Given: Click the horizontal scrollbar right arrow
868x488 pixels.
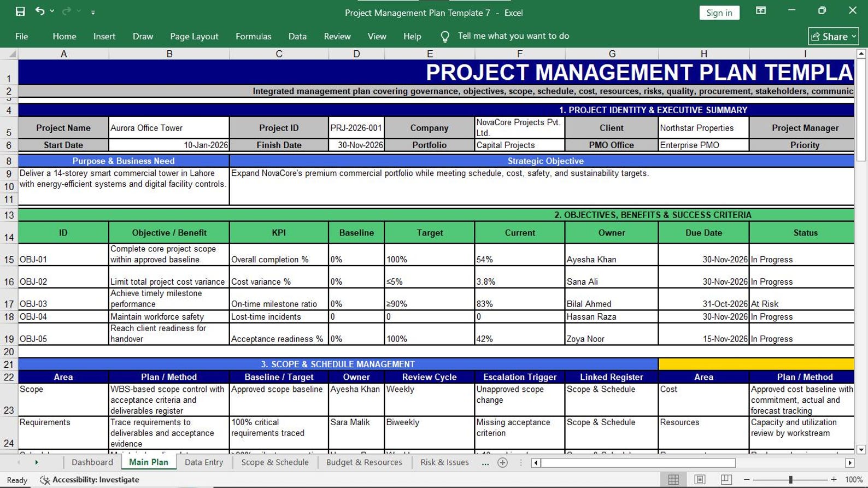Looking at the screenshot, I should 849,463.
